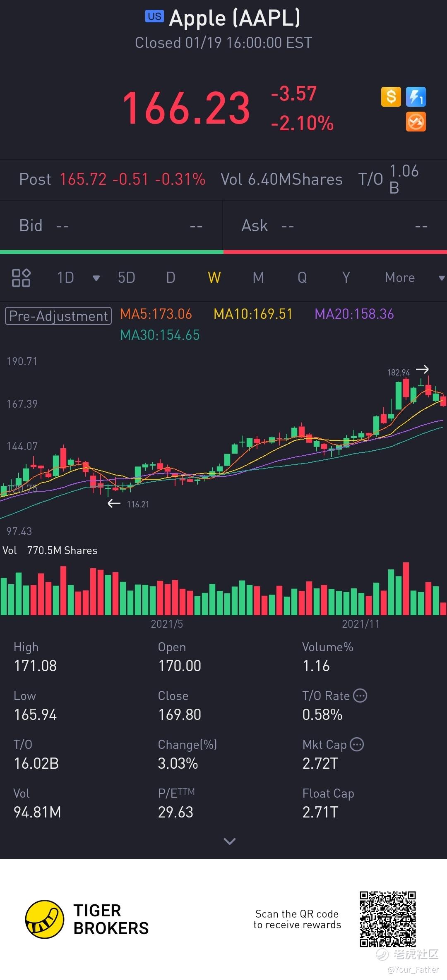The height and width of the screenshot is (980, 447).
Task: Tap the MA10:169.51 indicator label
Action: click(x=253, y=314)
